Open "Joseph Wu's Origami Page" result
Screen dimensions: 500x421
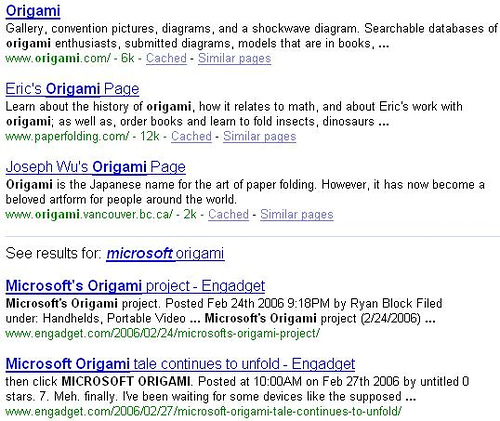pos(96,167)
